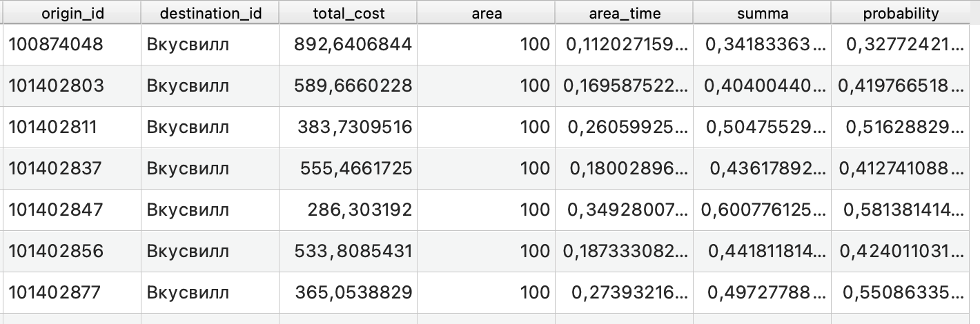Screen dimensions: 980x324
Task: Sort by the origin_id column header
Action: 72,13
